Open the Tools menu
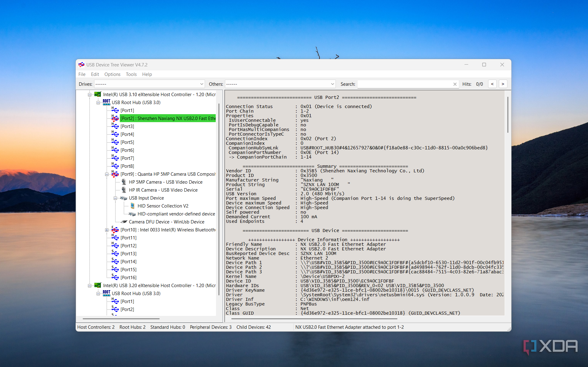 (x=131, y=74)
